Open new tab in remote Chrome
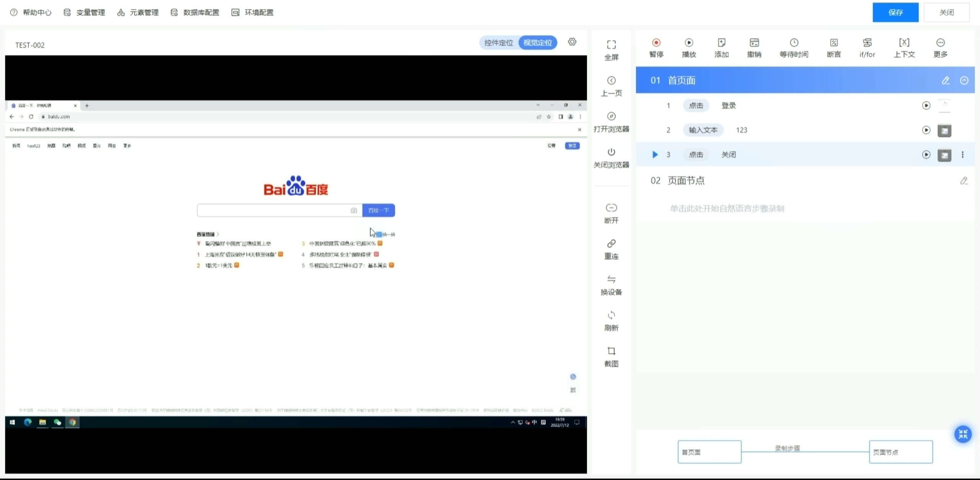Screen dimensions: 980x480 (x=87, y=105)
